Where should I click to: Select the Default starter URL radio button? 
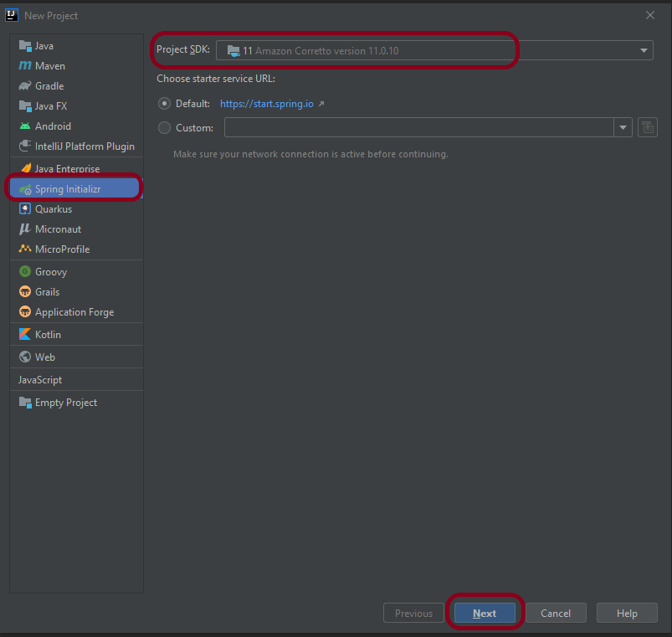[164, 104]
